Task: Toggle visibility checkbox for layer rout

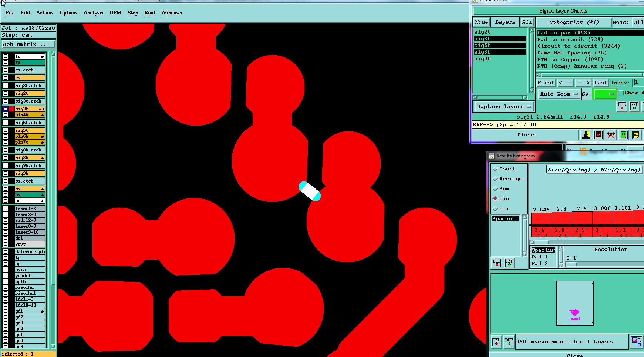Action: [6, 244]
